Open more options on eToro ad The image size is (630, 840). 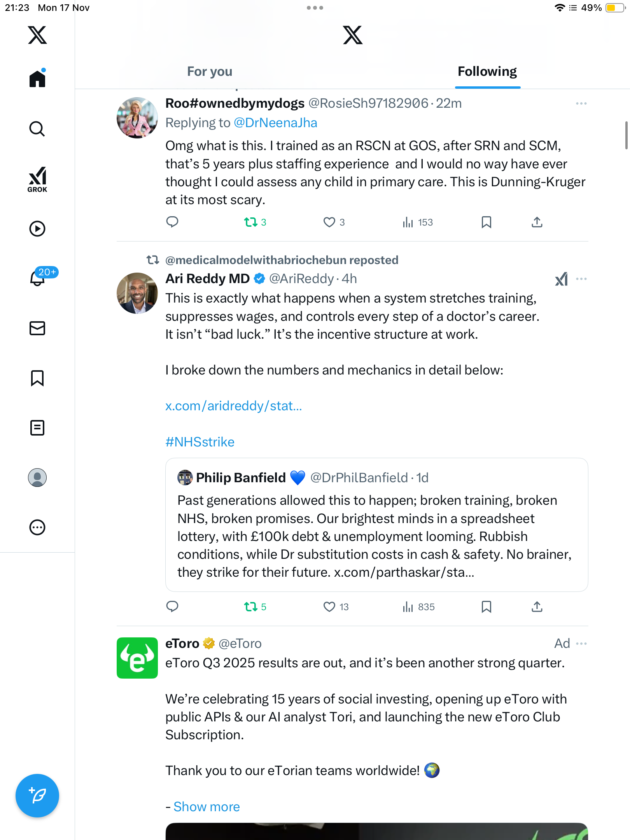(581, 644)
